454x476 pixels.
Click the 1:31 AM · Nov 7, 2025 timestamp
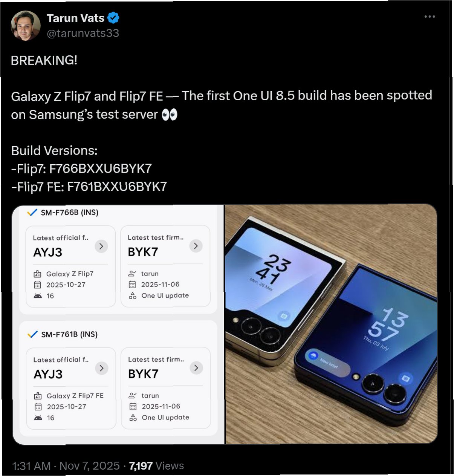(66, 466)
